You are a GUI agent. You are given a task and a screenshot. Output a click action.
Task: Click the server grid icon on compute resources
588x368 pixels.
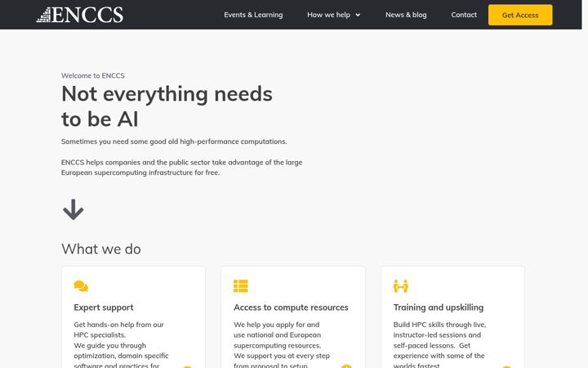[x=241, y=285]
